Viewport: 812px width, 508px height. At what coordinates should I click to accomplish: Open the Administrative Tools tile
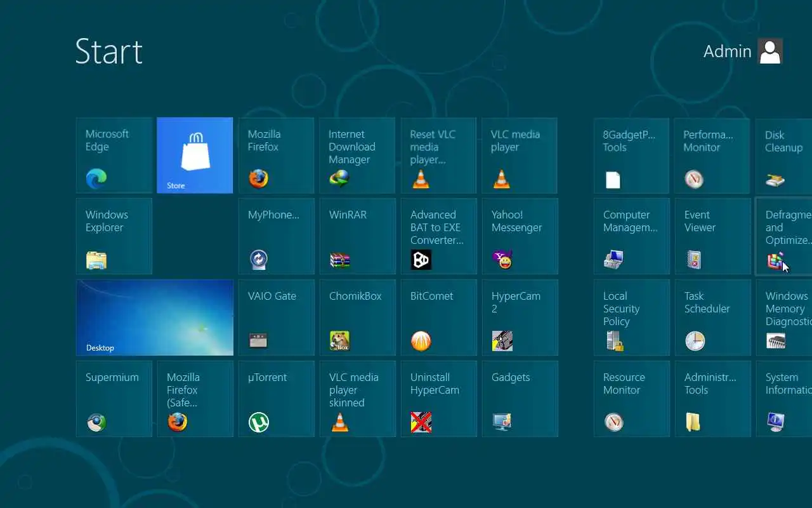(x=712, y=399)
